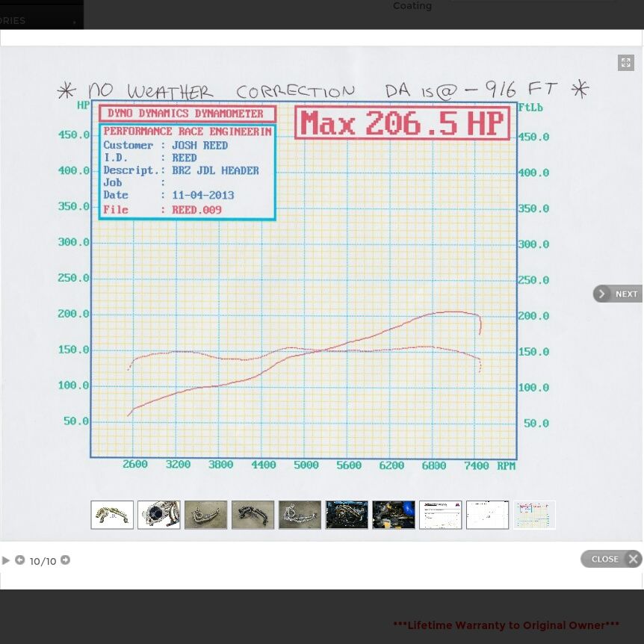Open the fourth thumbnail of dark header
Viewport: 644px width, 644px height.
[253, 515]
